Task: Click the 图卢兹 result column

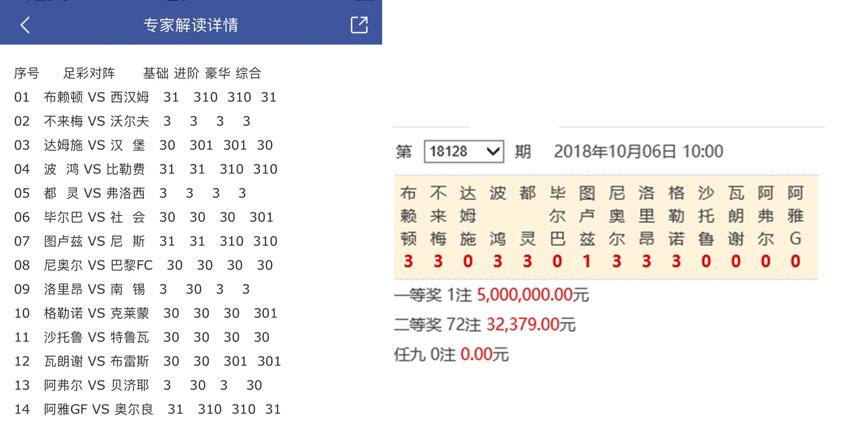Action: (587, 227)
